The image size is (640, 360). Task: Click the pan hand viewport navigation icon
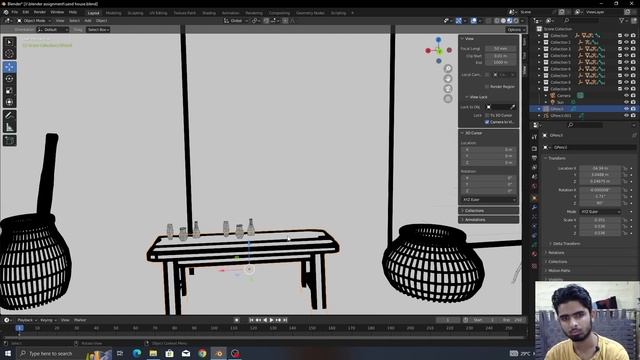pos(448,79)
